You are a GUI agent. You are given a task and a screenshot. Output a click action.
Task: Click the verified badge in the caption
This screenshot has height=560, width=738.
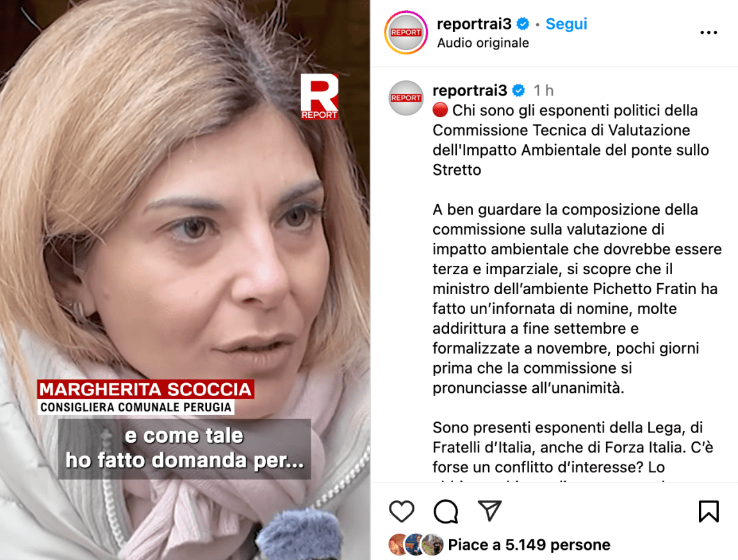(519, 90)
